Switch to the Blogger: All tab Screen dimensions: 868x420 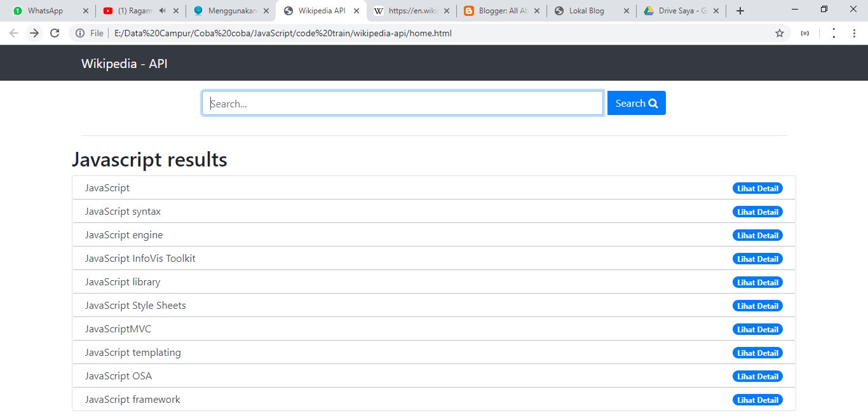point(499,10)
